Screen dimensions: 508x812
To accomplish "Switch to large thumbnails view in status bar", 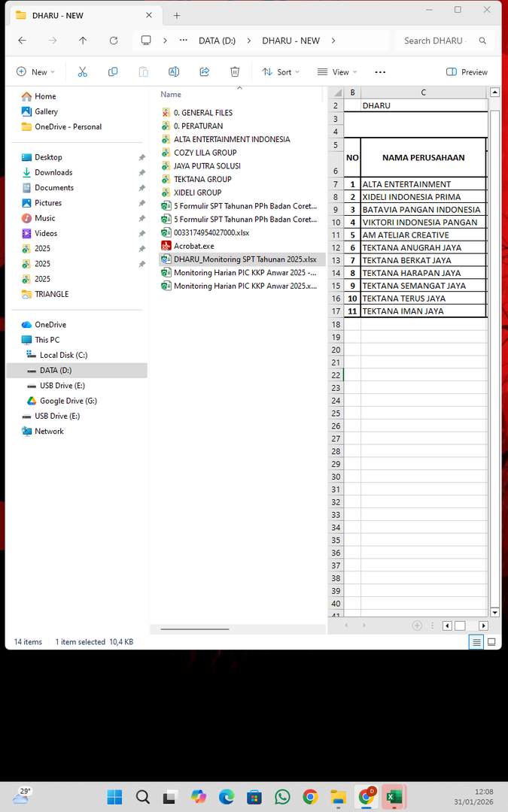I will pyautogui.click(x=491, y=642).
